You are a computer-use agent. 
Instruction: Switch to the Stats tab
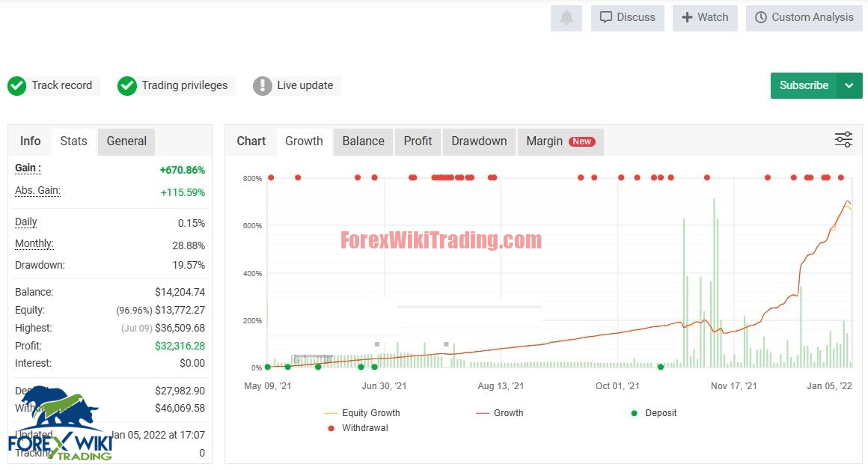pyautogui.click(x=73, y=141)
